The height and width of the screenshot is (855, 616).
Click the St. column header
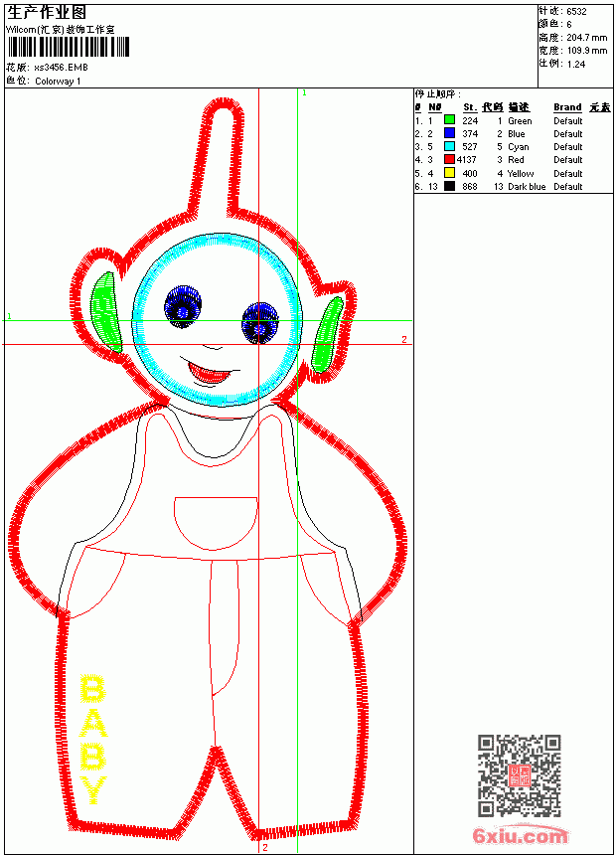tap(470, 107)
